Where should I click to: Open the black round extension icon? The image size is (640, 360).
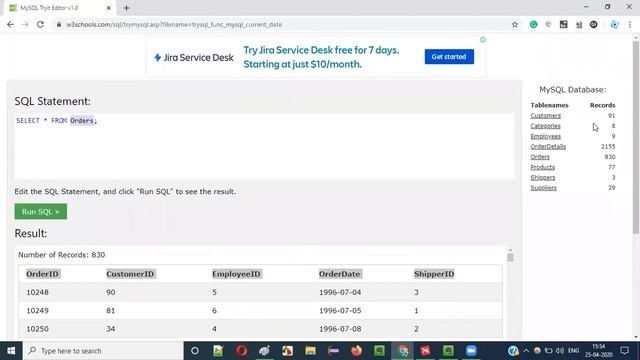[593, 24]
